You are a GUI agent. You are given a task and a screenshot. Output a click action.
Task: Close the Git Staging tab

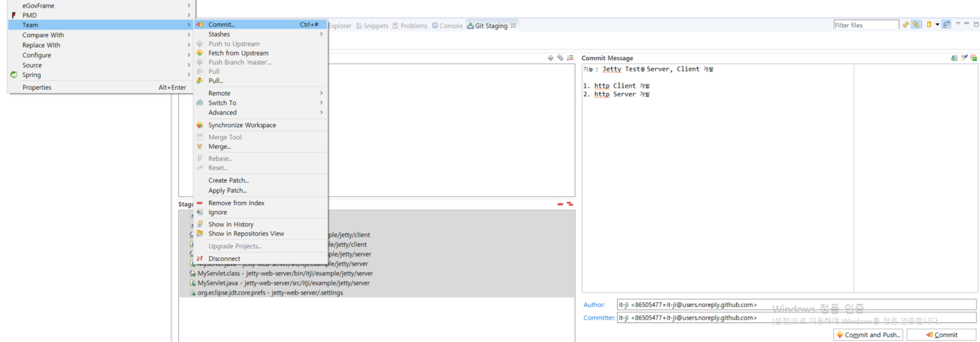513,25
